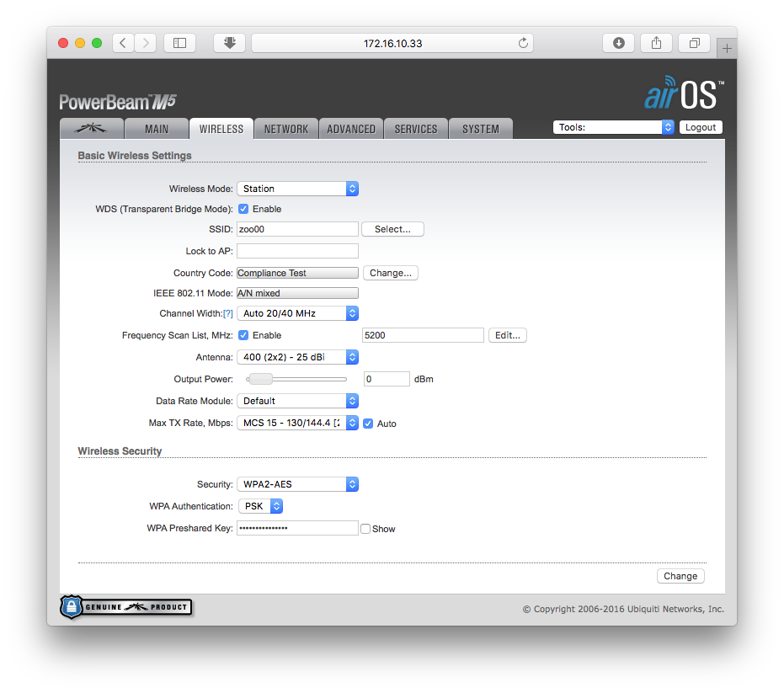The image size is (784, 693).
Task: Open the Wireless Mode dropdown
Action: (x=297, y=189)
